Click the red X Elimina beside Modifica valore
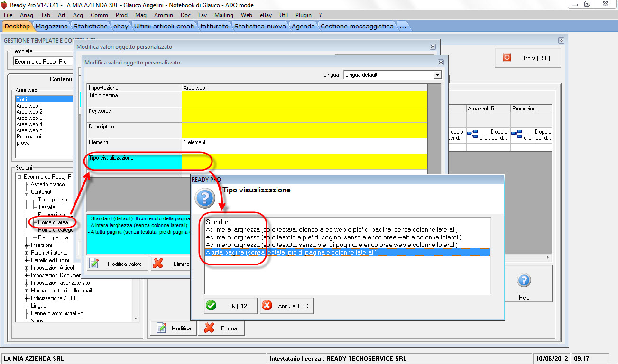This screenshot has height=364, width=618. [x=171, y=264]
